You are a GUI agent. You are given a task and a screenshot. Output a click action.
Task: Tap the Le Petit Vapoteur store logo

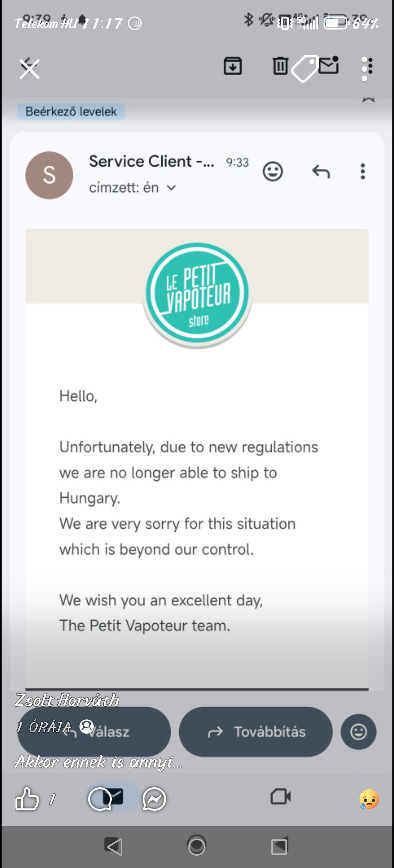pos(197,293)
